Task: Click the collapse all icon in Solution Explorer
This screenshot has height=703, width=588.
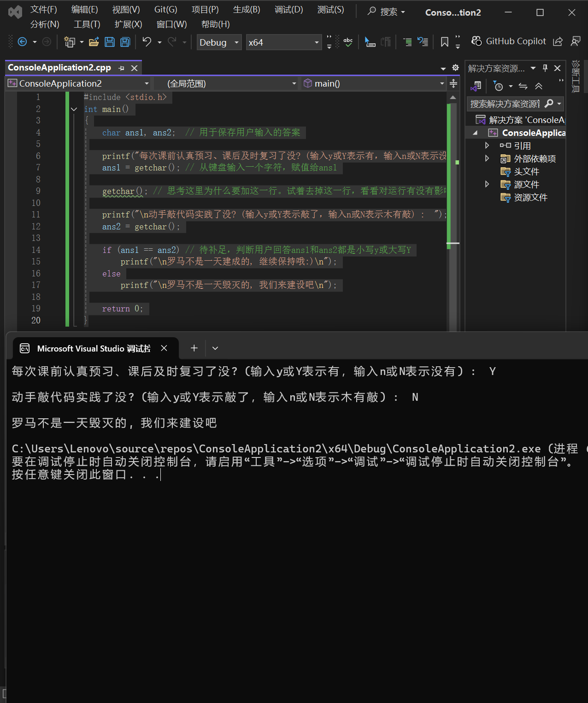Action: [x=538, y=86]
